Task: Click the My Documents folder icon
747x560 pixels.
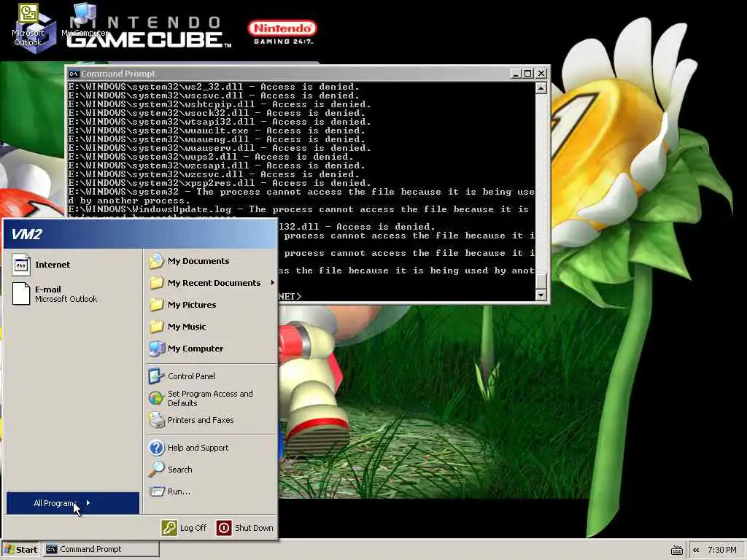Action: (156, 261)
